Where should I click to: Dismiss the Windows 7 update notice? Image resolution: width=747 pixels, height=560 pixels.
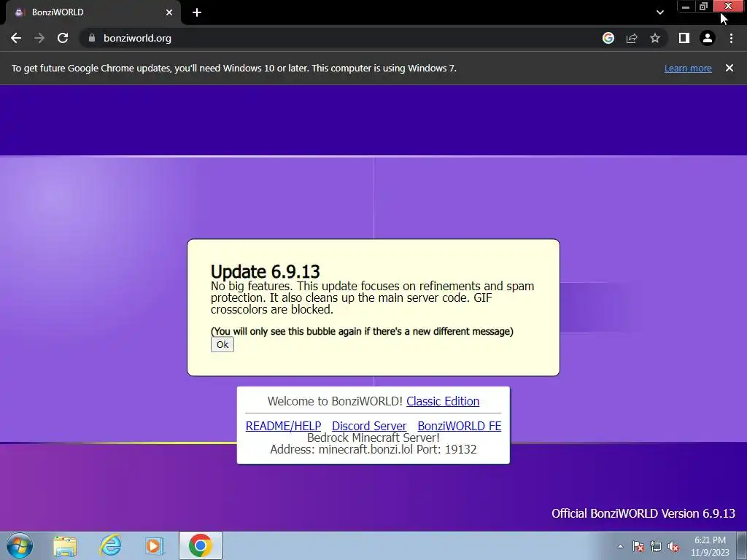(x=729, y=68)
